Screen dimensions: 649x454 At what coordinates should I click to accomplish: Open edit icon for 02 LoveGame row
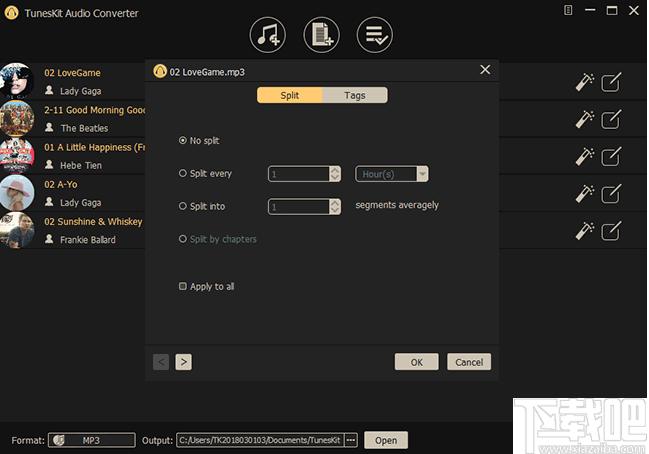(x=611, y=82)
